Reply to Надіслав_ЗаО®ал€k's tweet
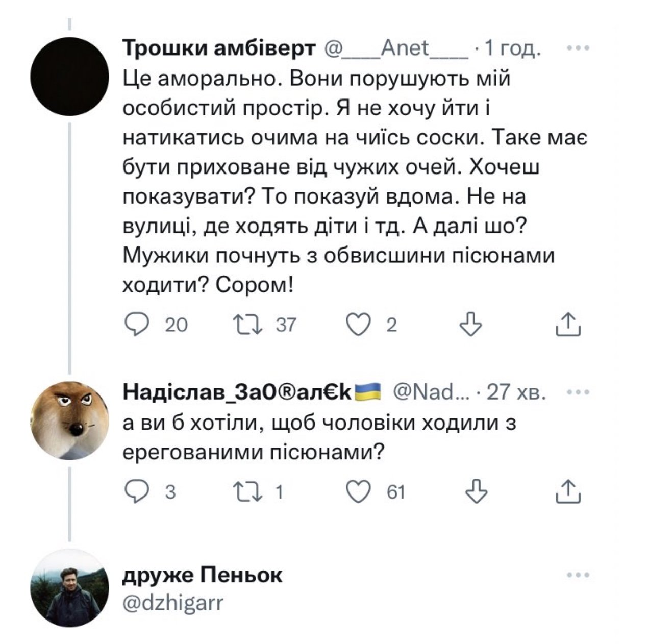 point(135,491)
